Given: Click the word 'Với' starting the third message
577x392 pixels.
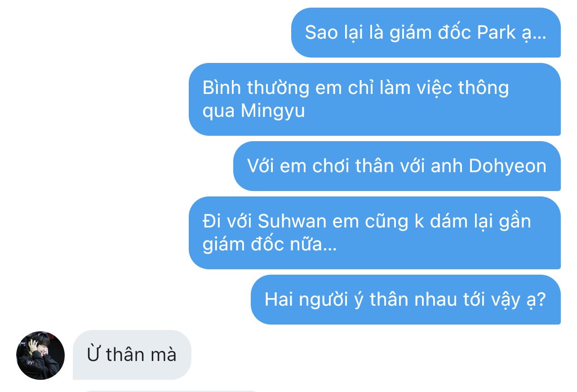Looking at the screenshot, I should [x=261, y=166].
